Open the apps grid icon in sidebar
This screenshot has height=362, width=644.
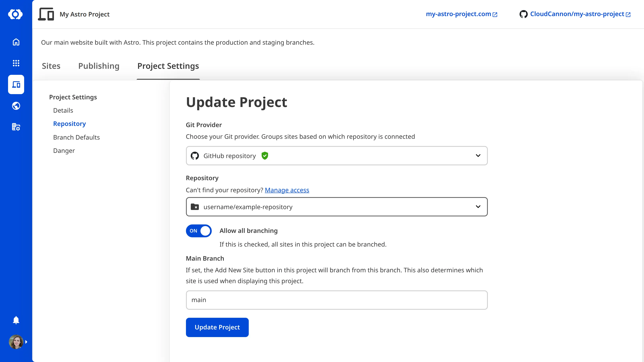click(16, 63)
